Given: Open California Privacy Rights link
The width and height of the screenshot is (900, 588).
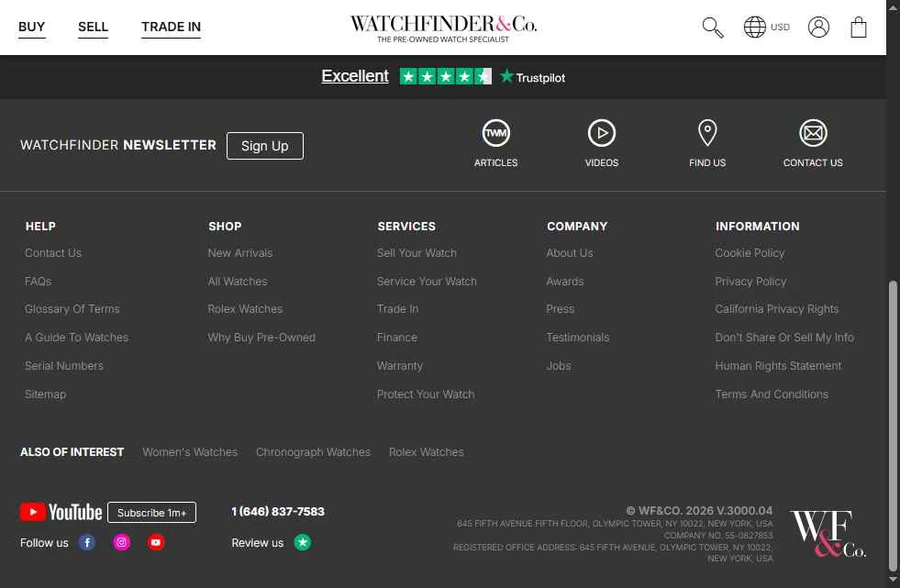Looking at the screenshot, I should [776, 309].
